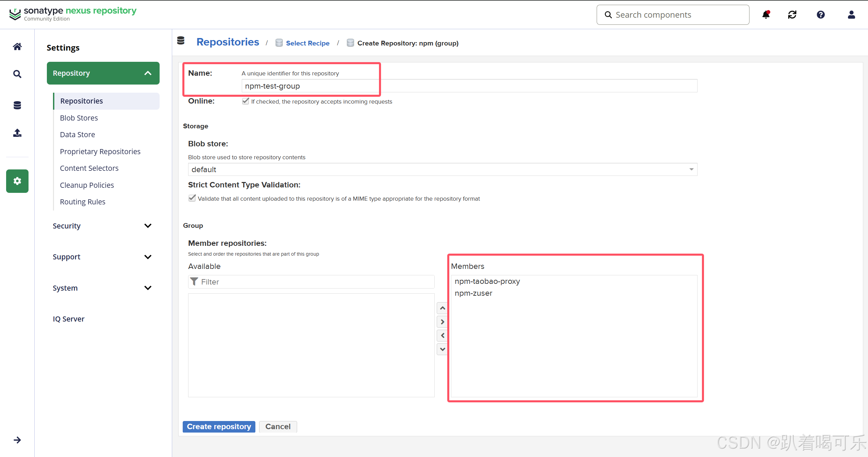The image size is (868, 457).
Task: Click the move down arrow button
Action: coord(442,349)
